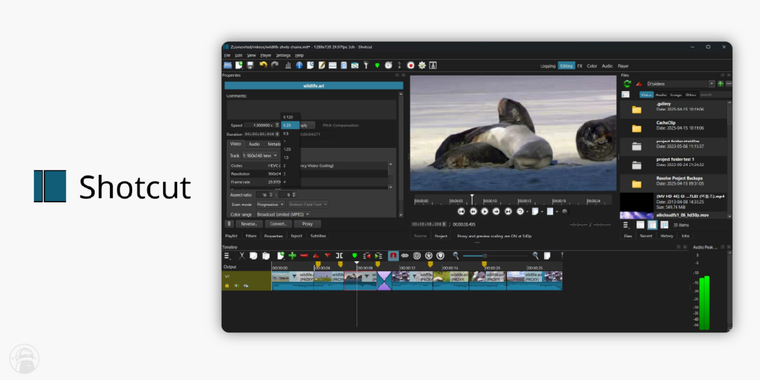Redo with the gray arrow icon
The image size is (760, 380).
point(275,65)
